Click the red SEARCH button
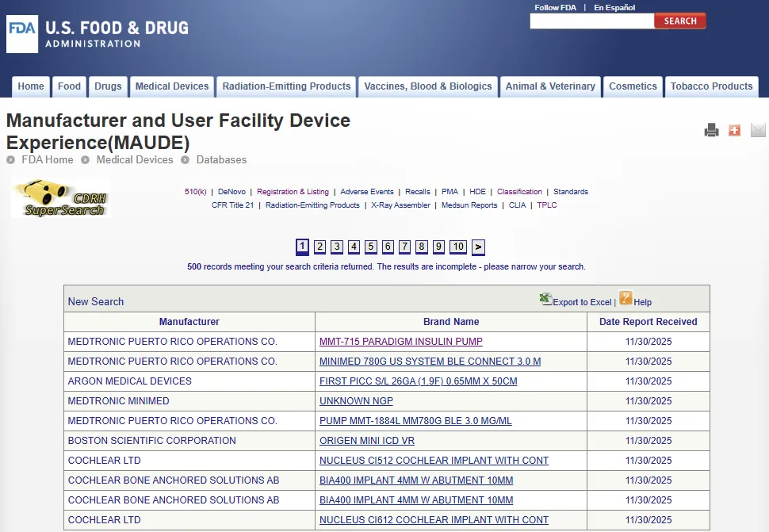The height and width of the screenshot is (532, 769). (x=680, y=21)
